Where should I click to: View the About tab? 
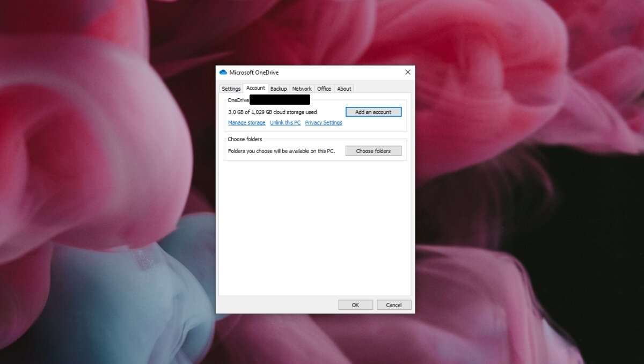[x=343, y=89]
